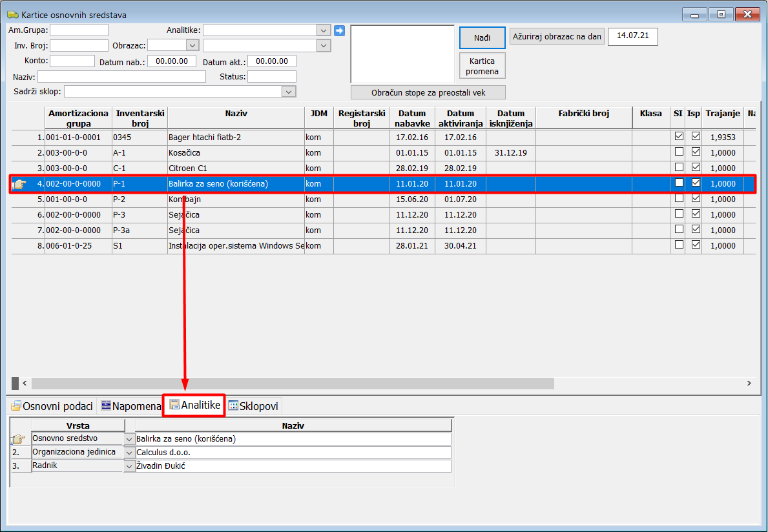Open the Sklopovi tab
The width and height of the screenshot is (768, 532).
(x=253, y=406)
